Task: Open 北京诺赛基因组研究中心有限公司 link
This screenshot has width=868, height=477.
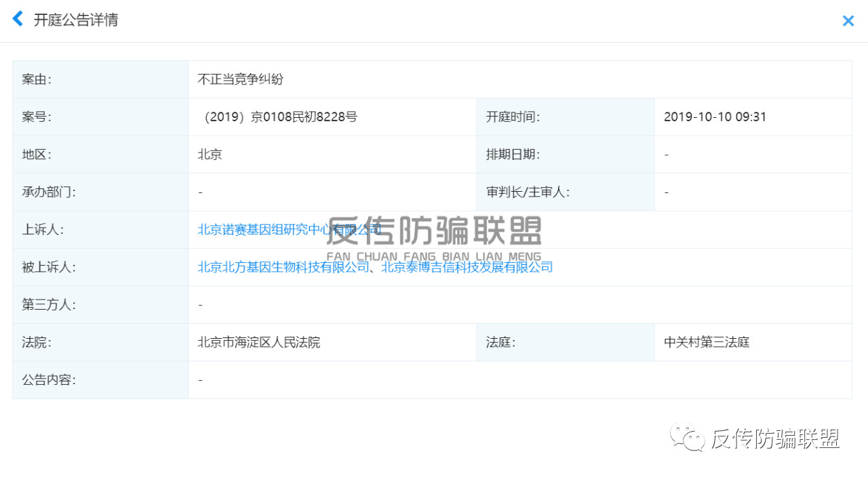Action: (290, 229)
